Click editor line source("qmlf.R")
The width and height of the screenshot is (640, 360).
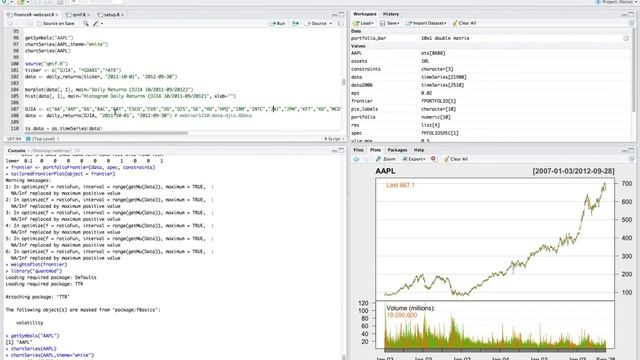point(46,64)
